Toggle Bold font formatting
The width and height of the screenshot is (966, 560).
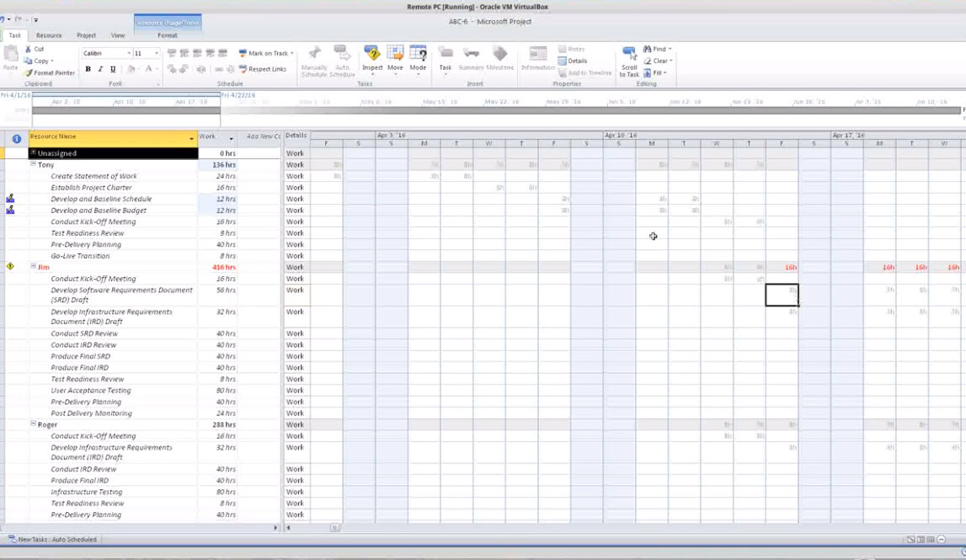click(x=88, y=69)
